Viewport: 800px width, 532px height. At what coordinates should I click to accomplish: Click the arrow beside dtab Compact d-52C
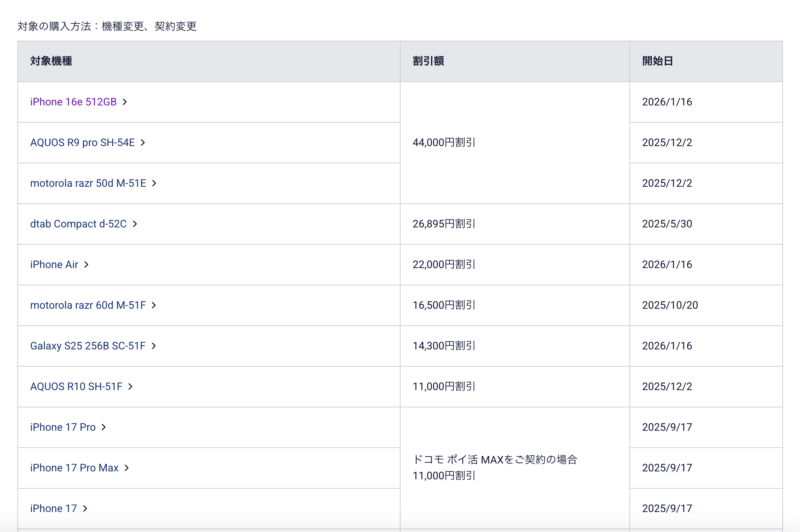135,224
